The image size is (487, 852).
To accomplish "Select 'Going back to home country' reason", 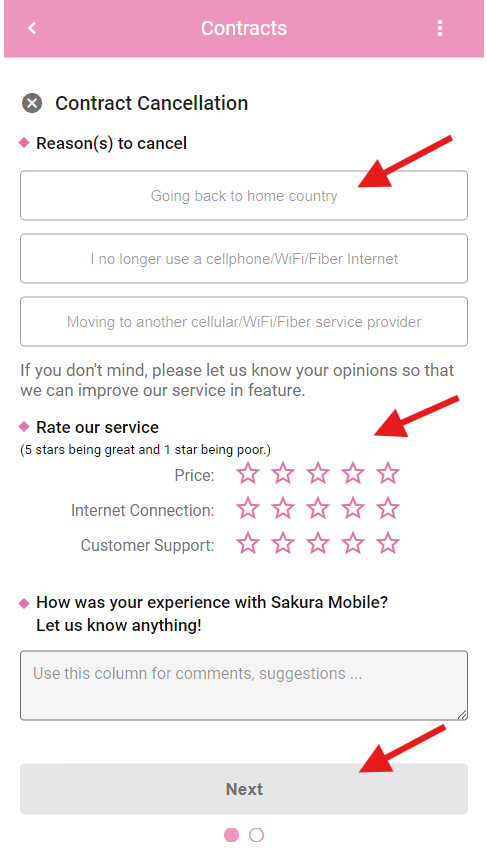I will 244,196.
